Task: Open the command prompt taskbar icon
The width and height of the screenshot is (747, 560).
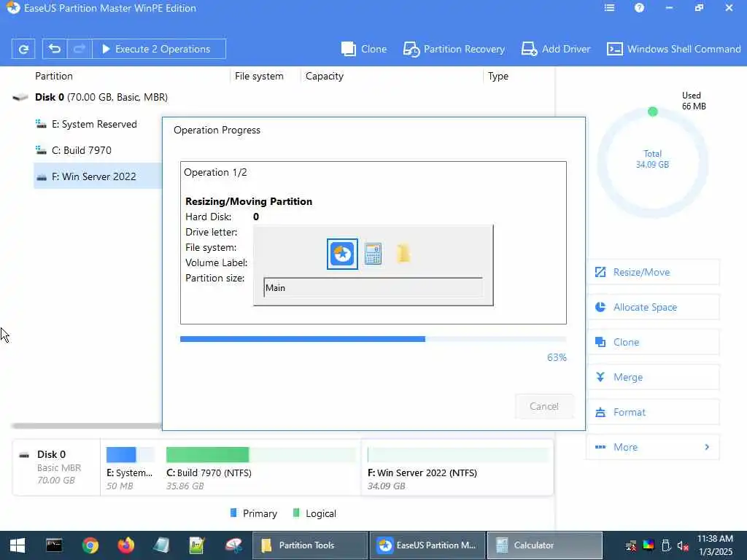Action: click(x=54, y=545)
